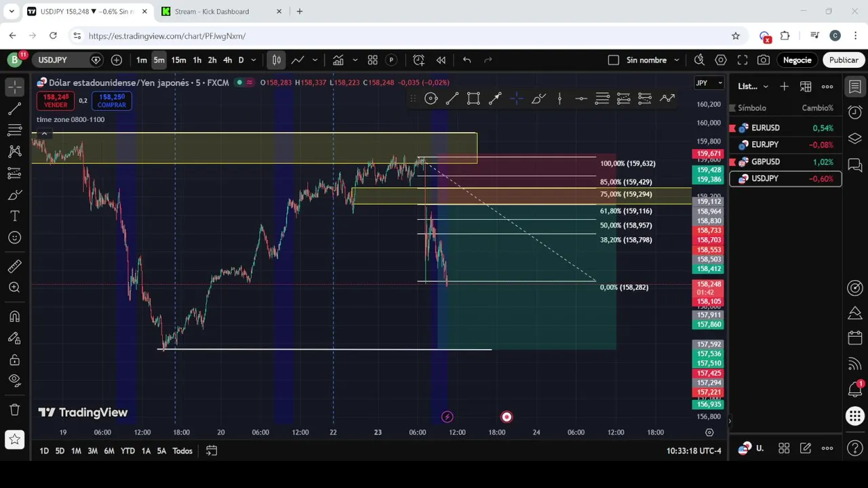This screenshot has width=868, height=488.
Task: Toggle the EURUSD red flag marker
Action: click(x=732, y=127)
